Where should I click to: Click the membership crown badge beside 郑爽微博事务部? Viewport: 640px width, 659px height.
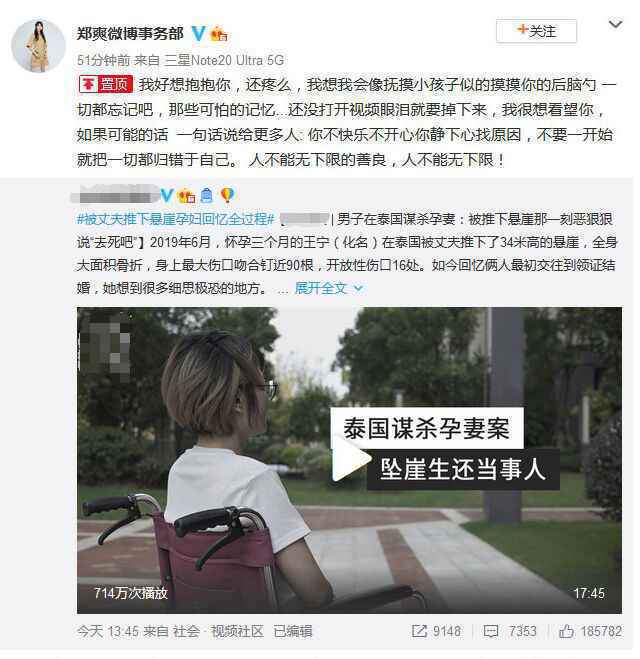pyautogui.click(x=219, y=34)
